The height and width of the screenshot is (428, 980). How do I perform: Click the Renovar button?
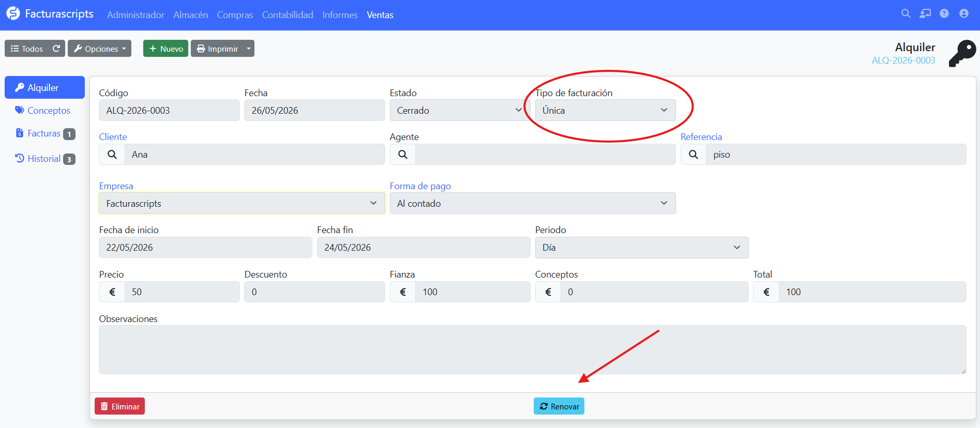(559, 406)
